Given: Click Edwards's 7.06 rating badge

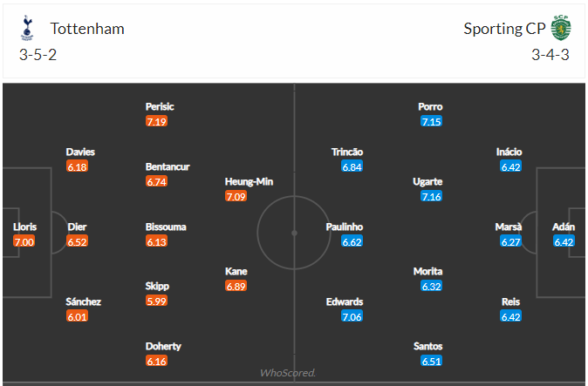Looking at the screenshot, I should click(x=352, y=316).
